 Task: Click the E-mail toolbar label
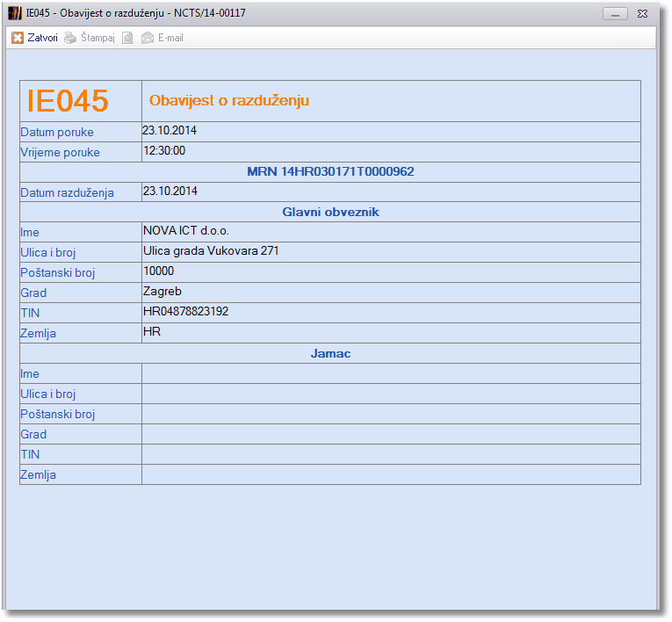click(x=170, y=38)
